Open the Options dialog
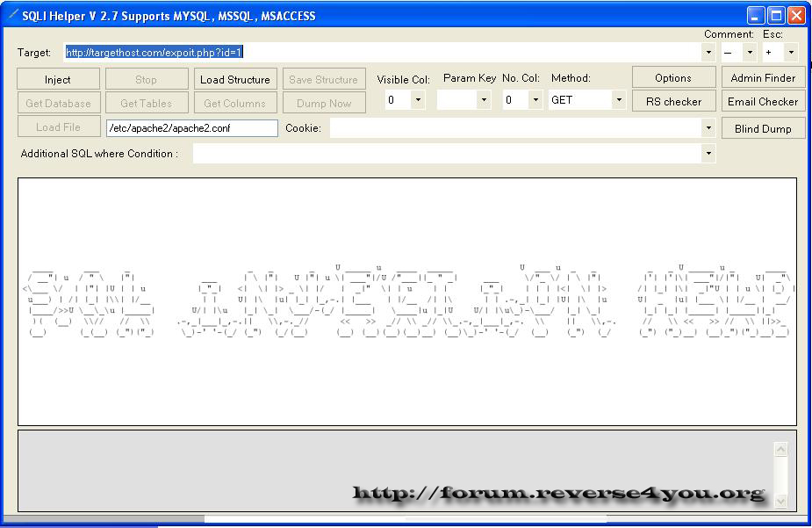 pos(673,77)
